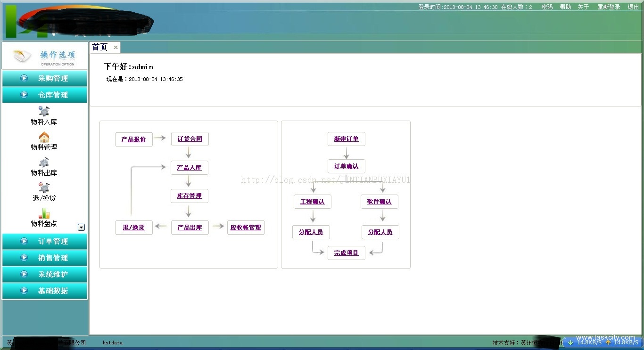Expand the 基础数据 menu section

coord(45,291)
